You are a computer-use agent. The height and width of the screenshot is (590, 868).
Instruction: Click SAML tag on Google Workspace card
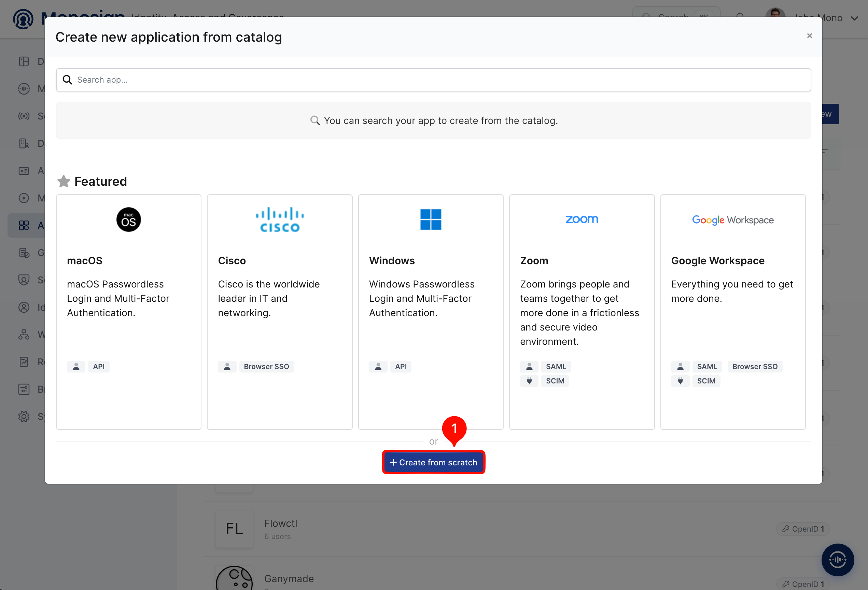(x=707, y=367)
